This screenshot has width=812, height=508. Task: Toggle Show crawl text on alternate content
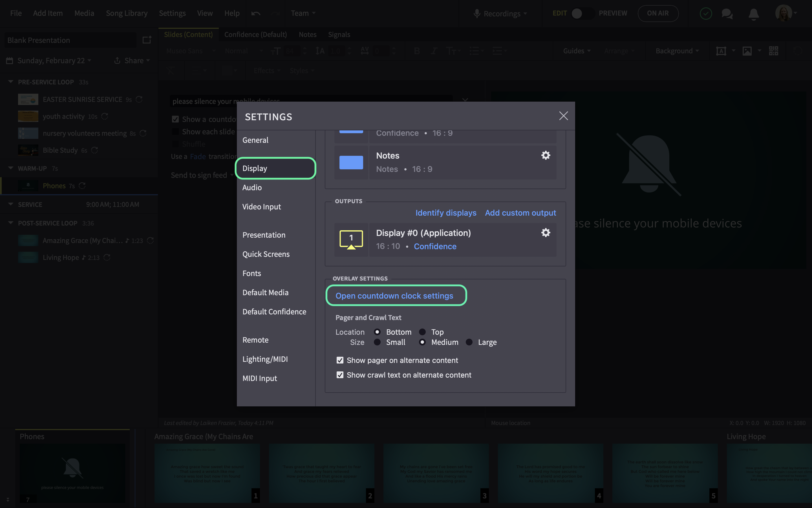coord(340,375)
